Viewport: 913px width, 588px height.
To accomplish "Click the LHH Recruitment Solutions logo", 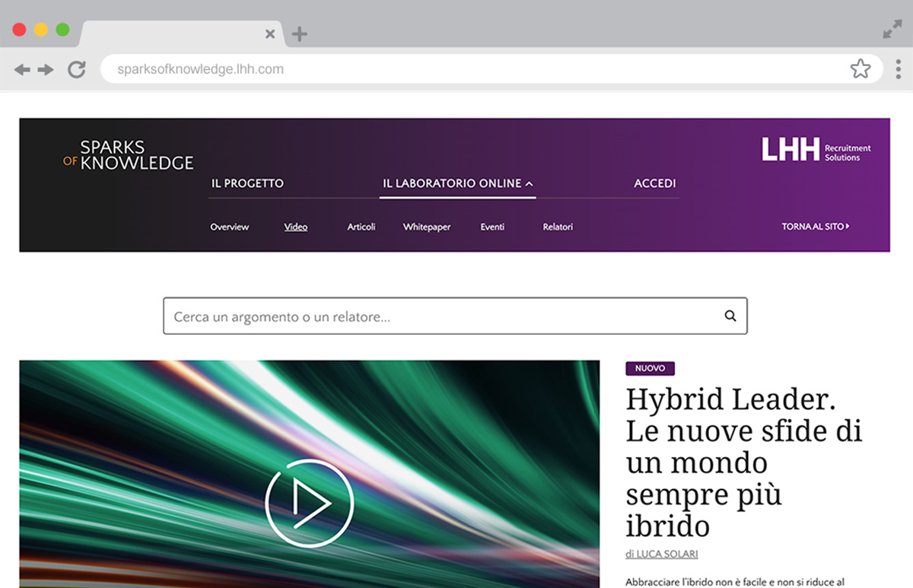I will pos(816,149).
